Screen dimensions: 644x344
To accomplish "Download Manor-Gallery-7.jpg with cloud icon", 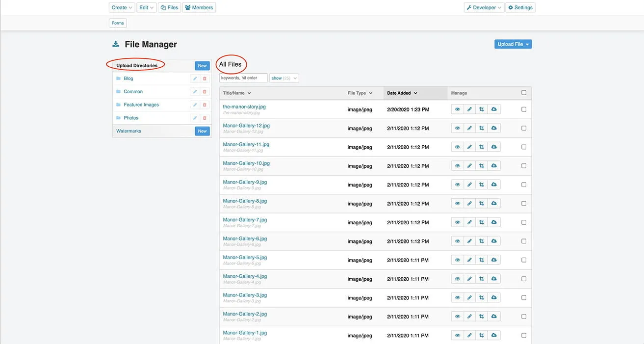I will tap(494, 222).
